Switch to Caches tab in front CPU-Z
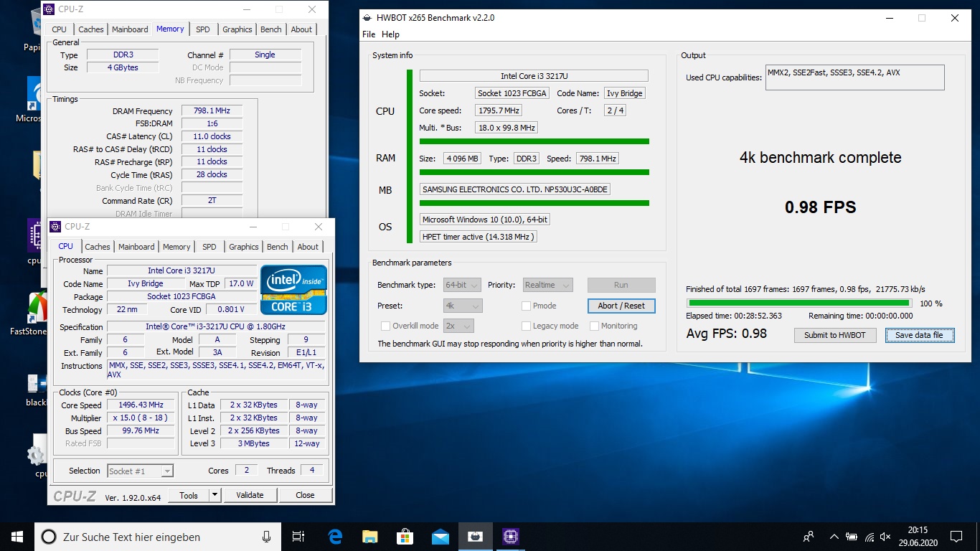Image resolution: width=980 pixels, height=551 pixels. (x=98, y=247)
